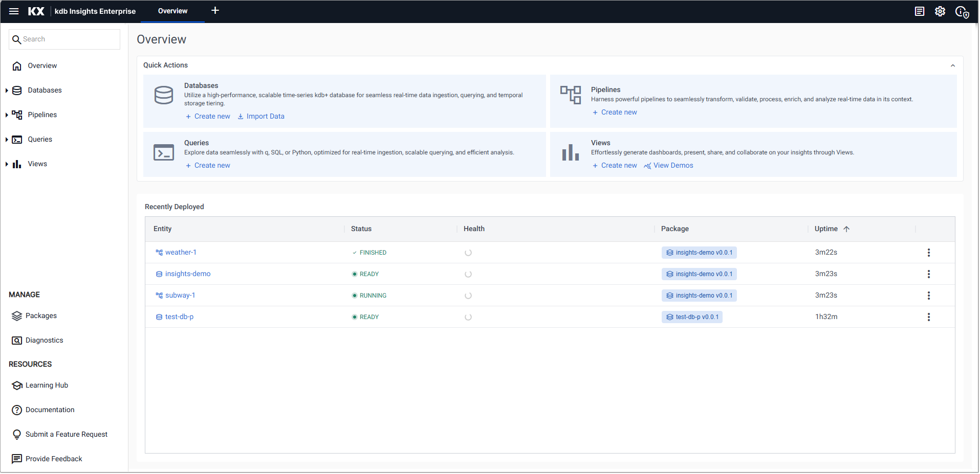980x474 pixels.
Task: Open the settings gear icon
Action: (940, 11)
